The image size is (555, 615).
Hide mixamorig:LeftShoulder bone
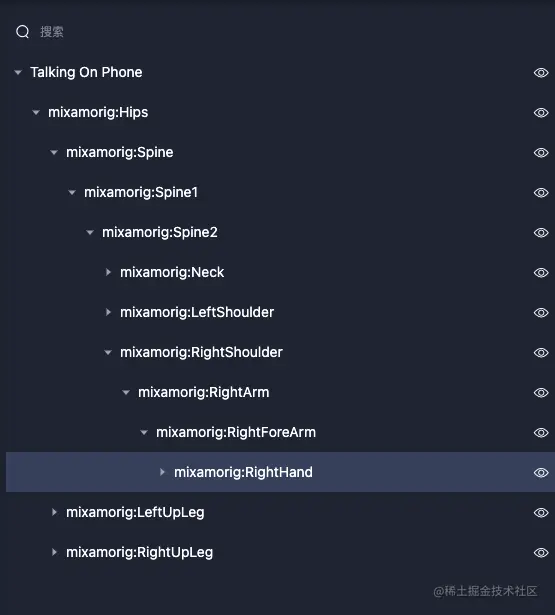point(541,313)
